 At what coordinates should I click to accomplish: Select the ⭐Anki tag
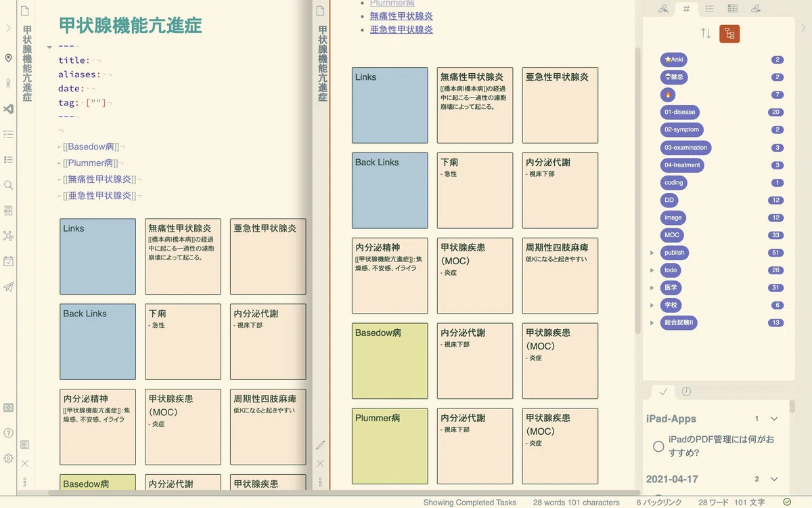[674, 60]
